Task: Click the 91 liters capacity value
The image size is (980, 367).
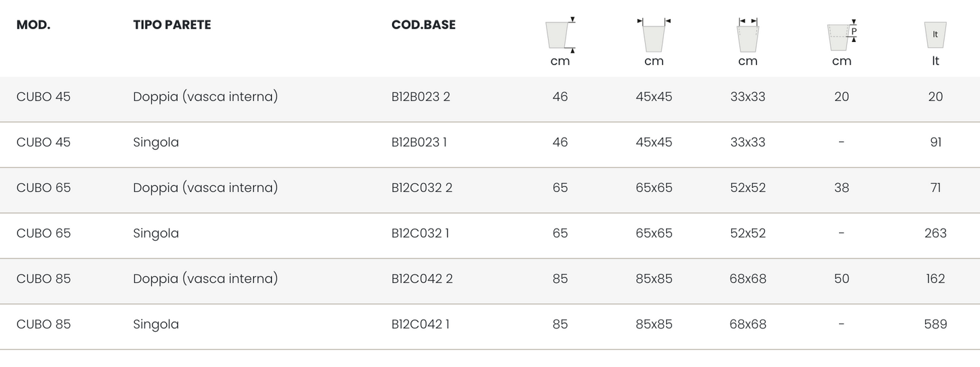Action: [x=935, y=142]
